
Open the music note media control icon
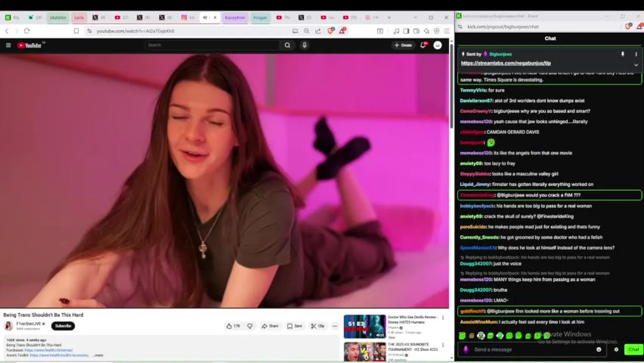click(397, 31)
